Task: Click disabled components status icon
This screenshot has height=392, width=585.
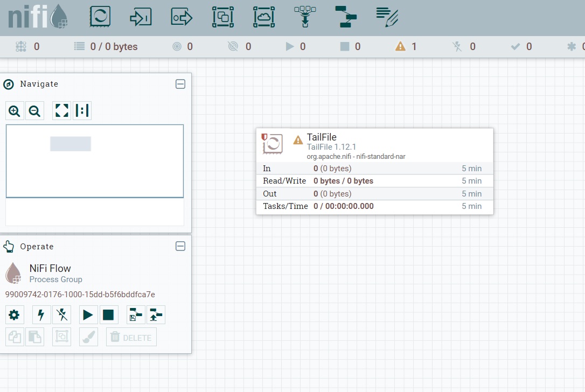Action: (x=457, y=47)
